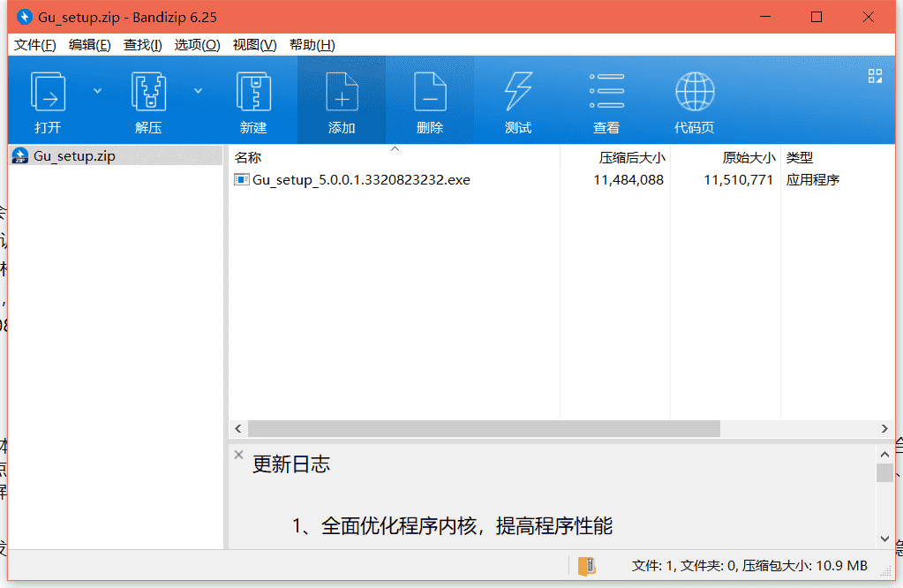
Task: Open the 编辑(E) menu
Action: (x=89, y=45)
